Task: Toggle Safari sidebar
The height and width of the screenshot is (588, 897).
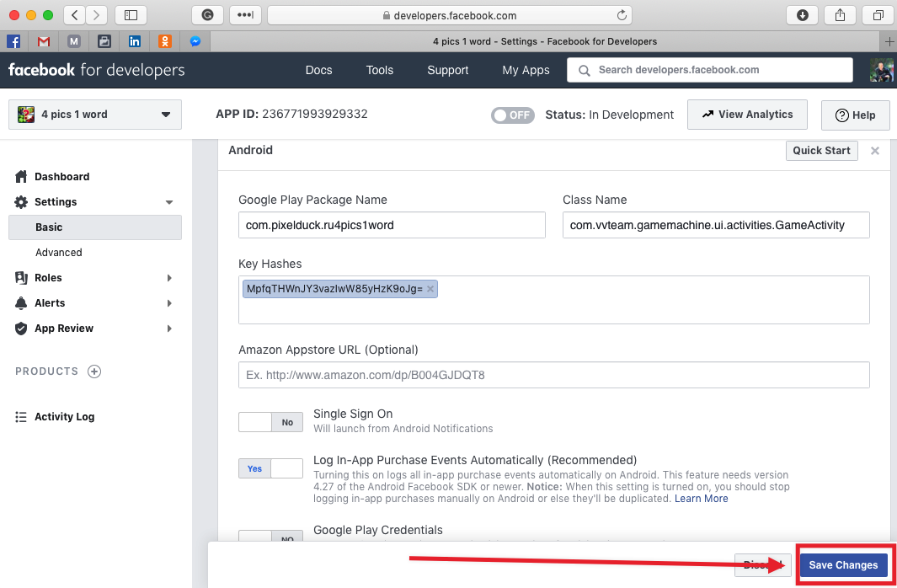Action: click(x=131, y=15)
